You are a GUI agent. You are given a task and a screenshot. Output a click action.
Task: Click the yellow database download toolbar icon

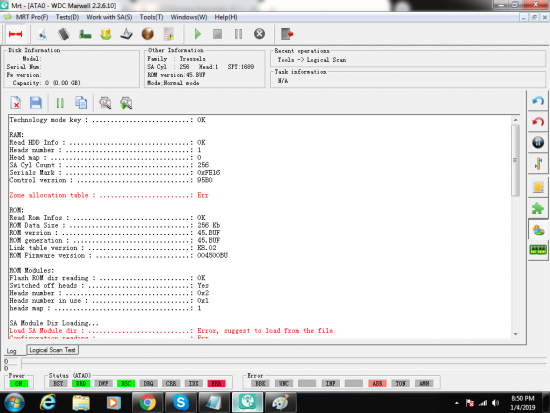106,34
